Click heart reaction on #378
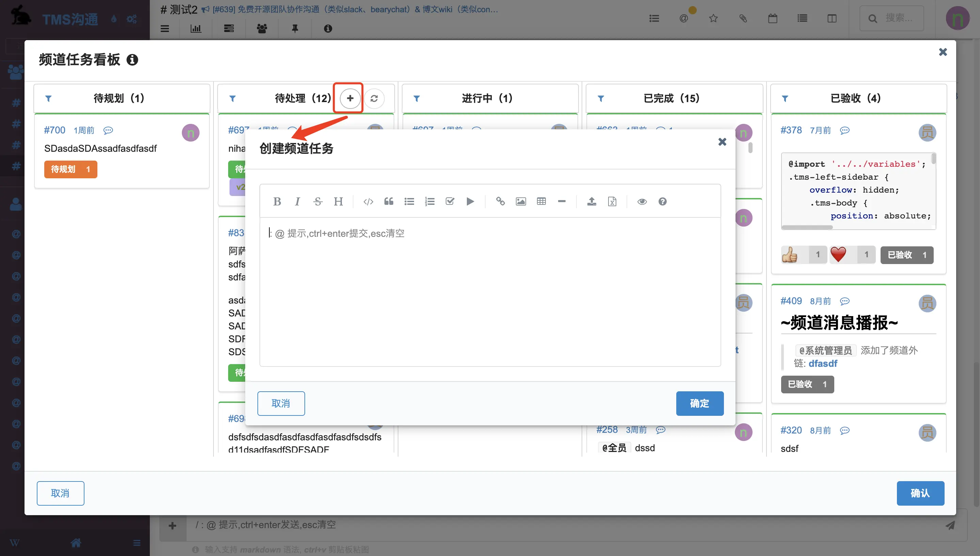The width and height of the screenshot is (980, 556). 852,255
